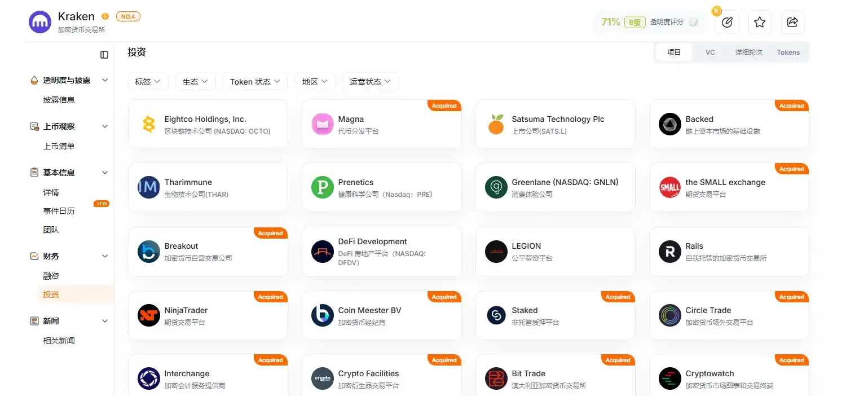Open the Token 状态 dropdown

[x=255, y=81]
